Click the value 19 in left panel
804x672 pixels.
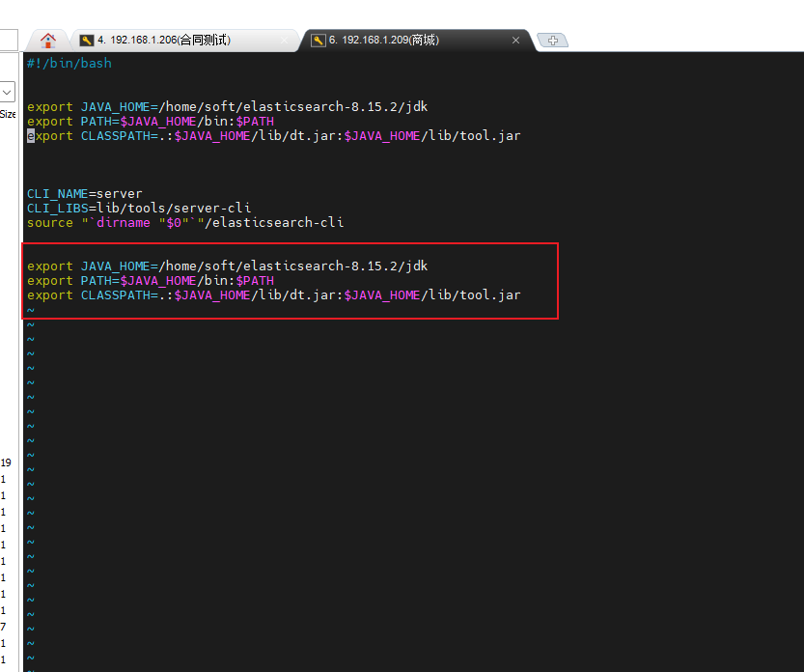click(6, 462)
